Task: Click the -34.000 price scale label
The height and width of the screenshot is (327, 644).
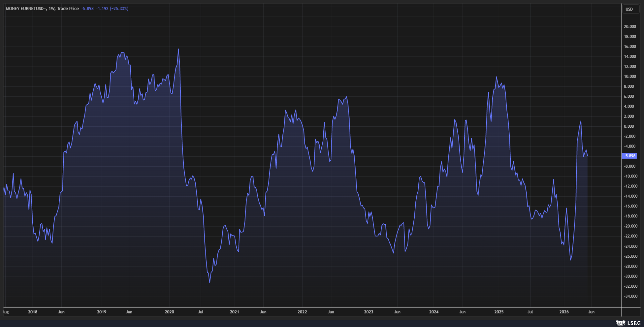Action: click(630, 296)
